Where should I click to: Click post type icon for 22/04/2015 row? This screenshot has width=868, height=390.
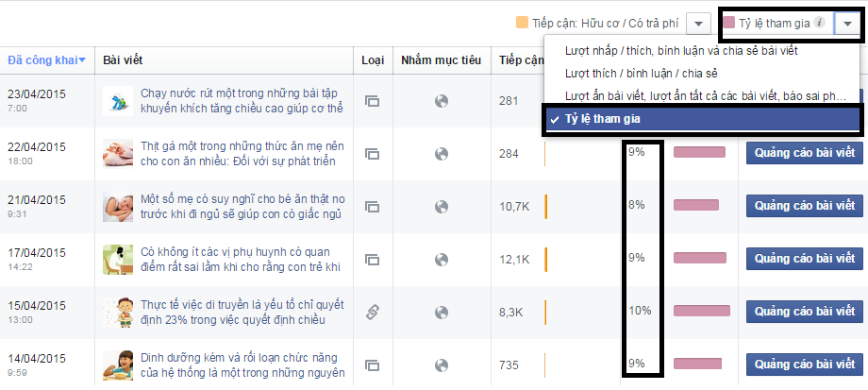(x=372, y=154)
